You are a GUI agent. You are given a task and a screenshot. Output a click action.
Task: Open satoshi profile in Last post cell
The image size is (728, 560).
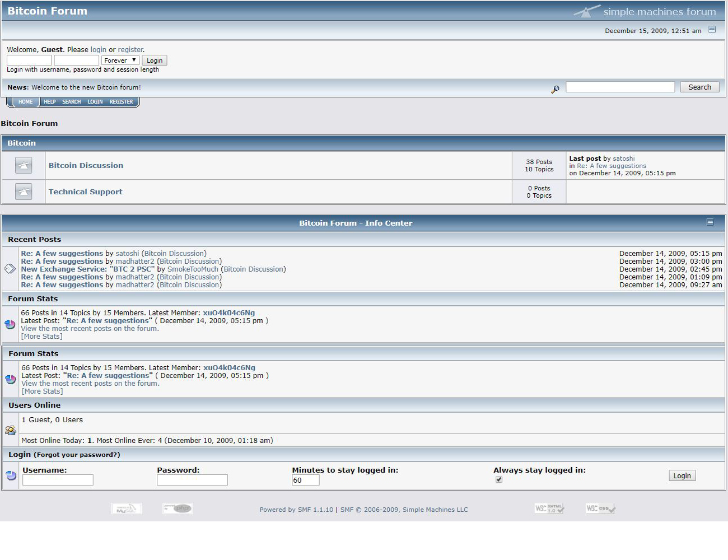tap(624, 158)
